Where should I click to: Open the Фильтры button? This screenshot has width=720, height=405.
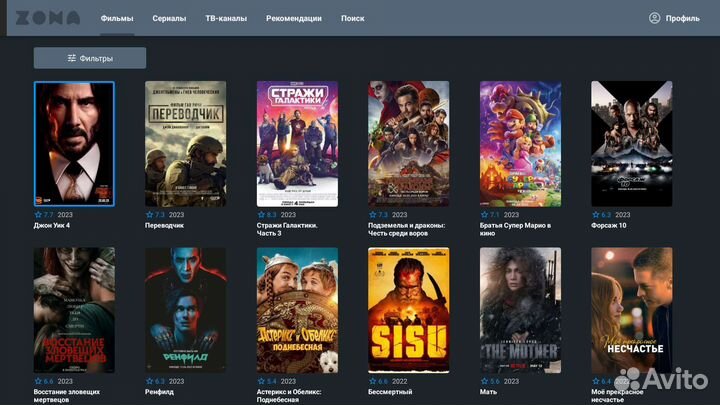coord(90,58)
